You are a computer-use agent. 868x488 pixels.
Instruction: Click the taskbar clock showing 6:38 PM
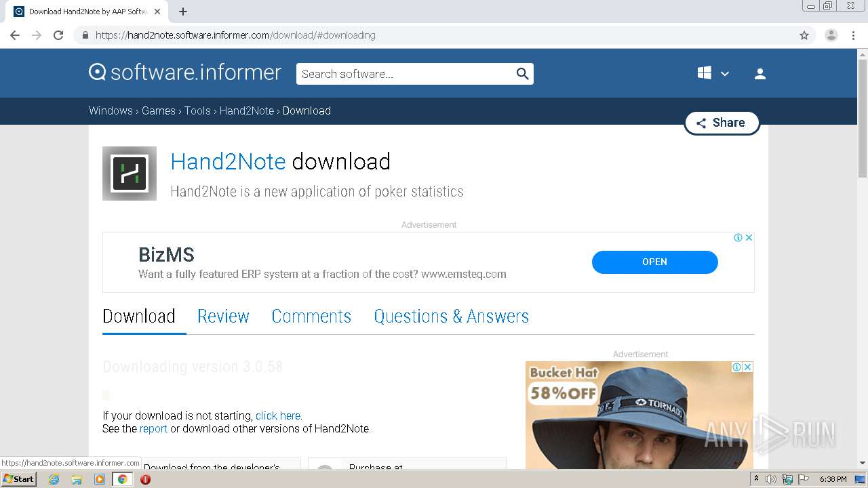click(x=833, y=479)
